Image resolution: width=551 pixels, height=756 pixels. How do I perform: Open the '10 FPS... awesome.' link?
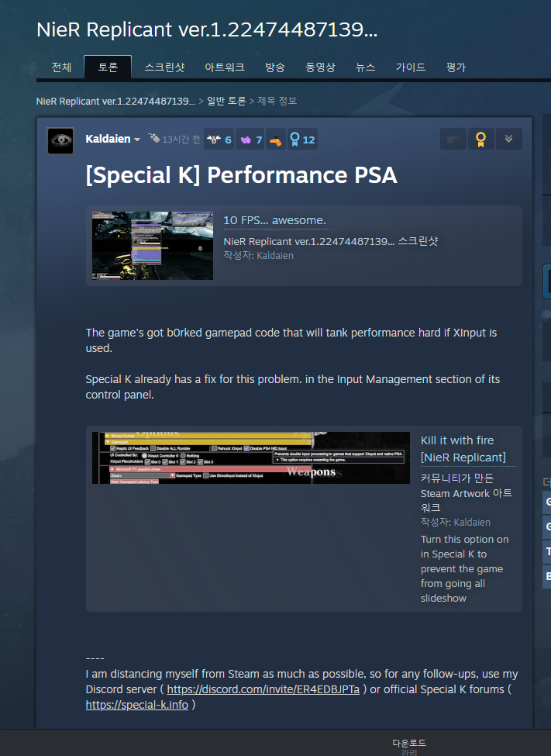(275, 220)
